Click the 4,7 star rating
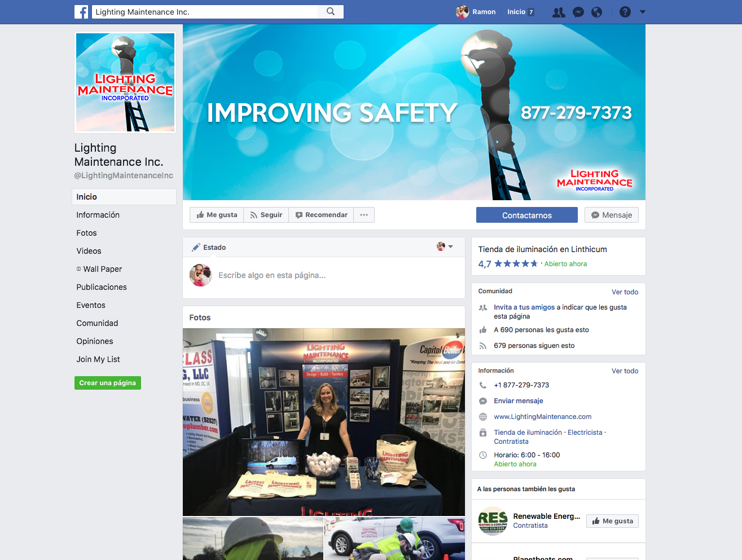Image resolution: width=742 pixels, height=560 pixels. 508,263
